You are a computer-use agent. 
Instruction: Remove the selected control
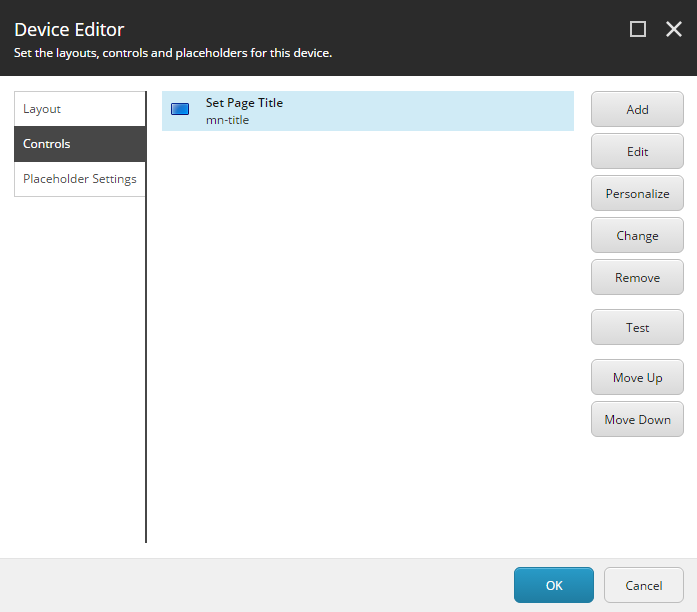637,278
